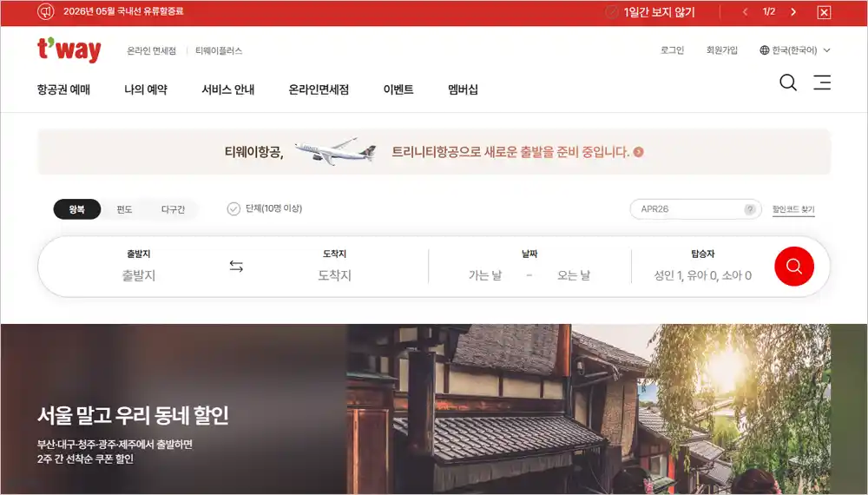Select the 편도 trip type

pyautogui.click(x=124, y=209)
